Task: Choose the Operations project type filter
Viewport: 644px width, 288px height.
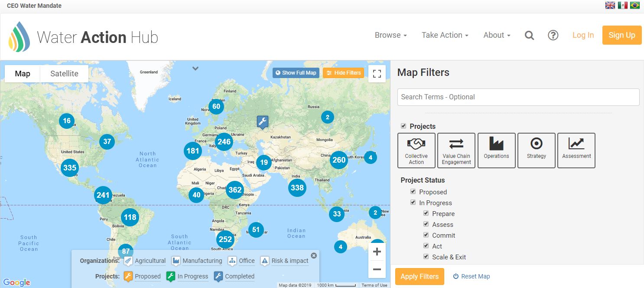Action: coord(496,151)
